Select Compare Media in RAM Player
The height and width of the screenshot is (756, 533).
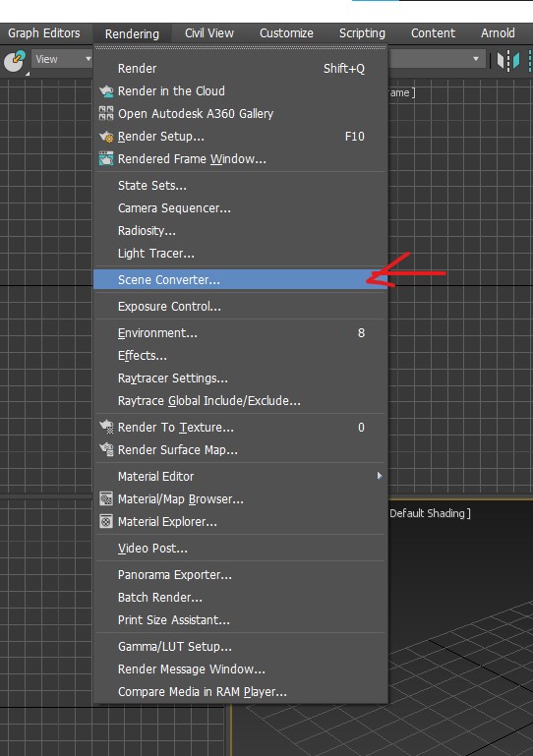(x=241, y=692)
